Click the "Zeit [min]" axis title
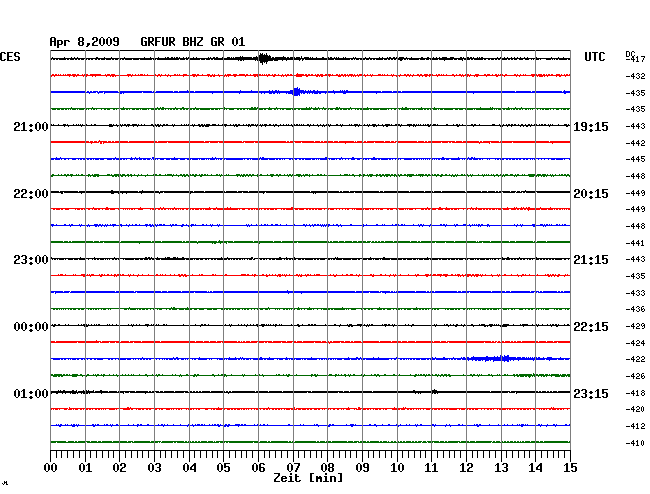 (308, 478)
